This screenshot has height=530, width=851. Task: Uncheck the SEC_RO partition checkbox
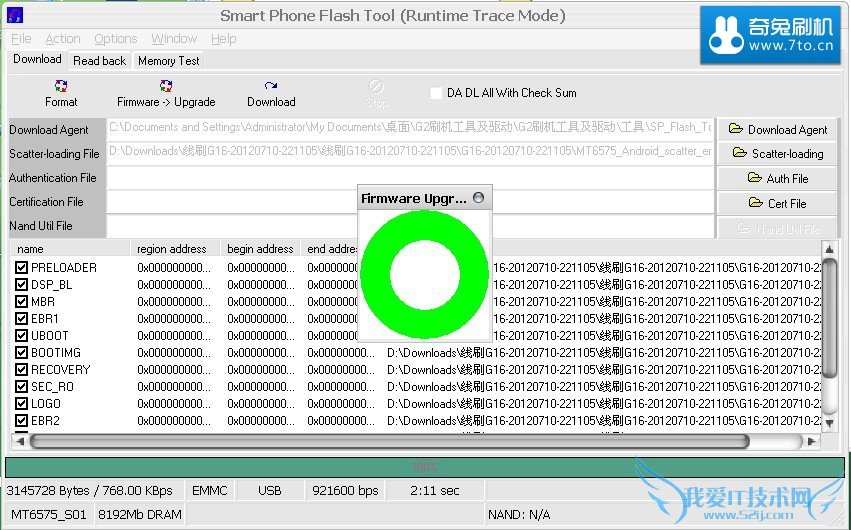21,386
